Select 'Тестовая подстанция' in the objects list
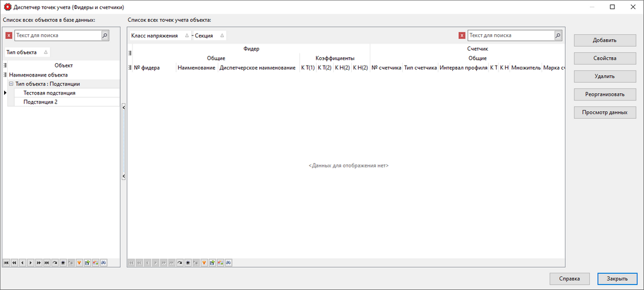644x290 pixels. coord(67,93)
